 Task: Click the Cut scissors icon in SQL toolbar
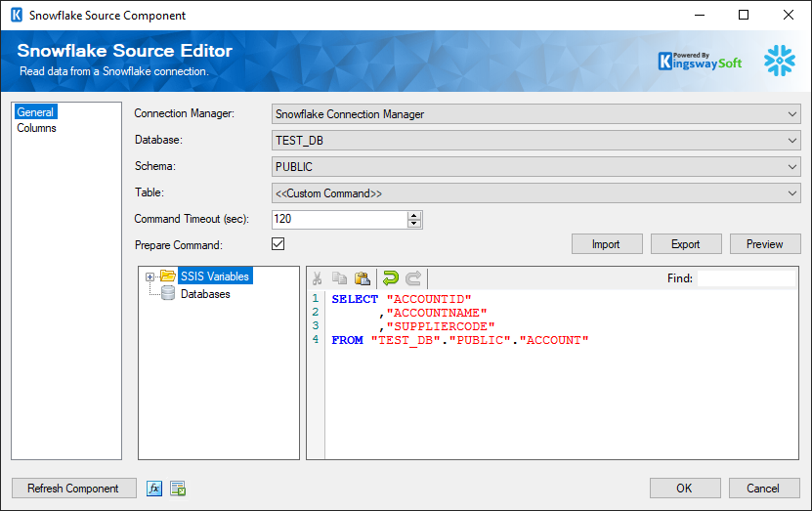tap(317, 278)
